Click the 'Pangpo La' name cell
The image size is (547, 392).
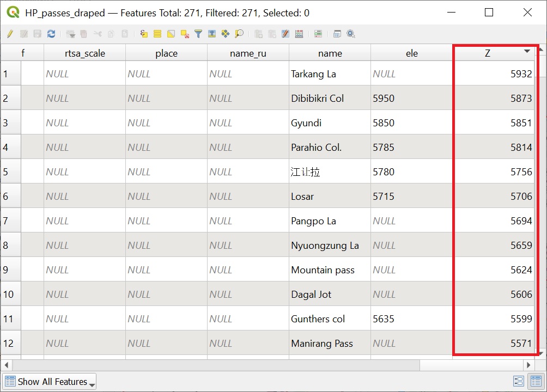tap(330, 220)
